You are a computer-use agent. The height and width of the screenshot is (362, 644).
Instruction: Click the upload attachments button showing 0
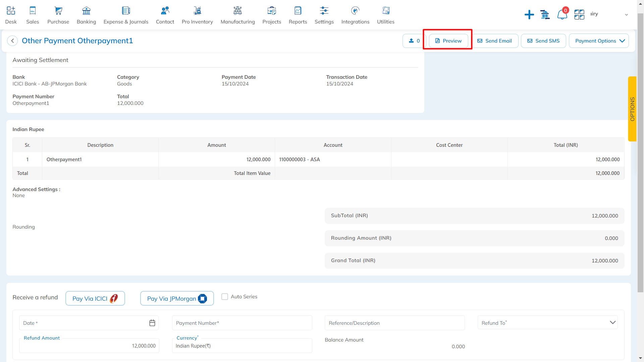point(414,41)
